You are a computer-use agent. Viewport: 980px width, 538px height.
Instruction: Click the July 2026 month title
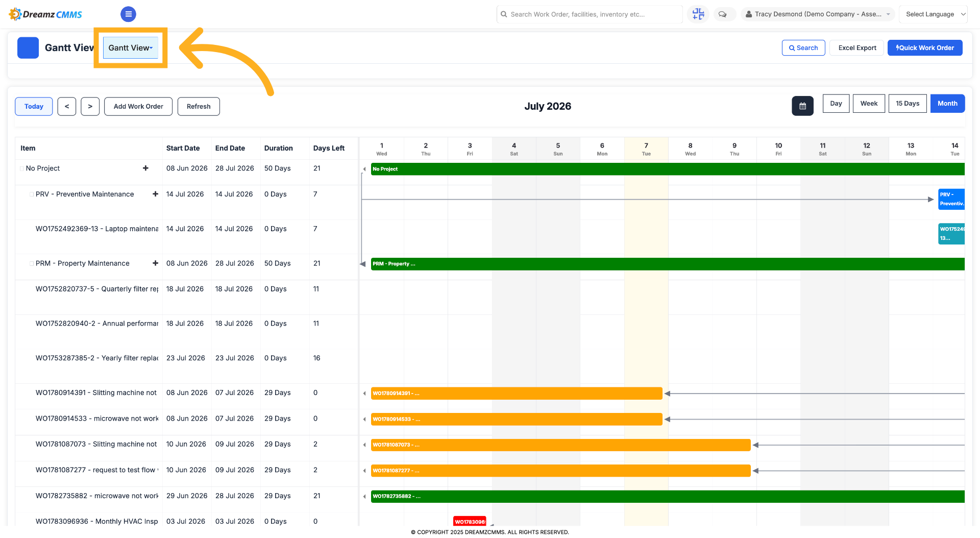pos(548,106)
